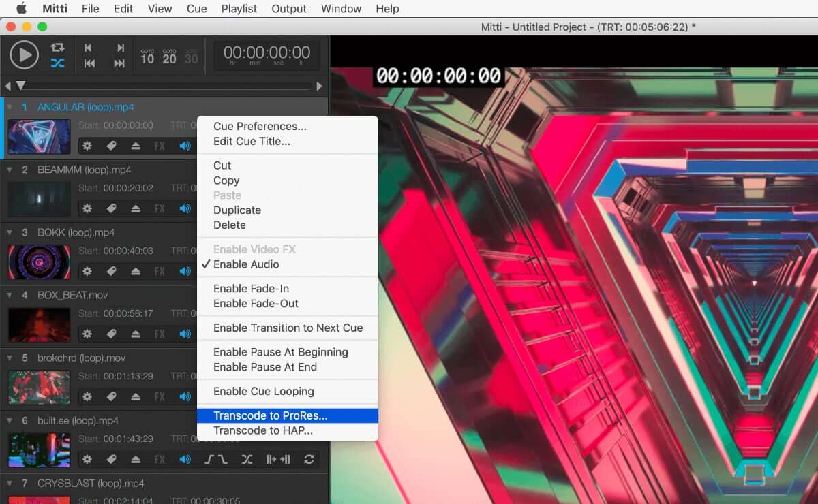Toggle the blue shuffle icon
The height and width of the screenshot is (504, 818).
58,63
